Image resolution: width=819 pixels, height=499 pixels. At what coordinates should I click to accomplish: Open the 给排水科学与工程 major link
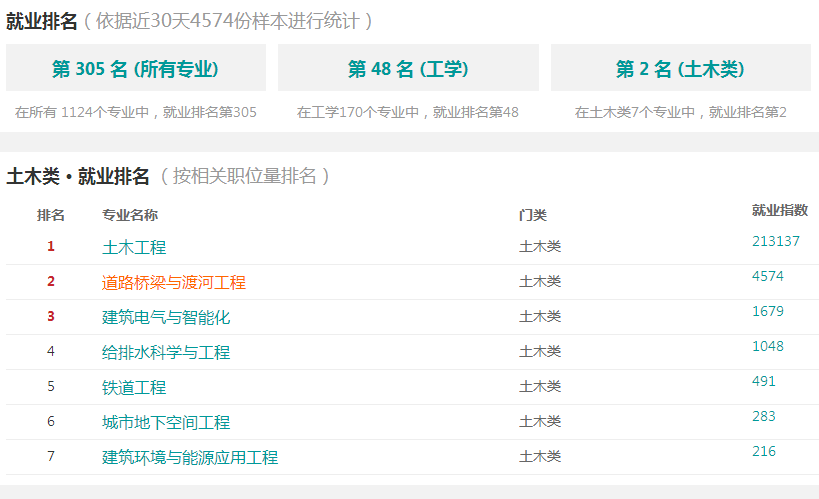click(166, 352)
